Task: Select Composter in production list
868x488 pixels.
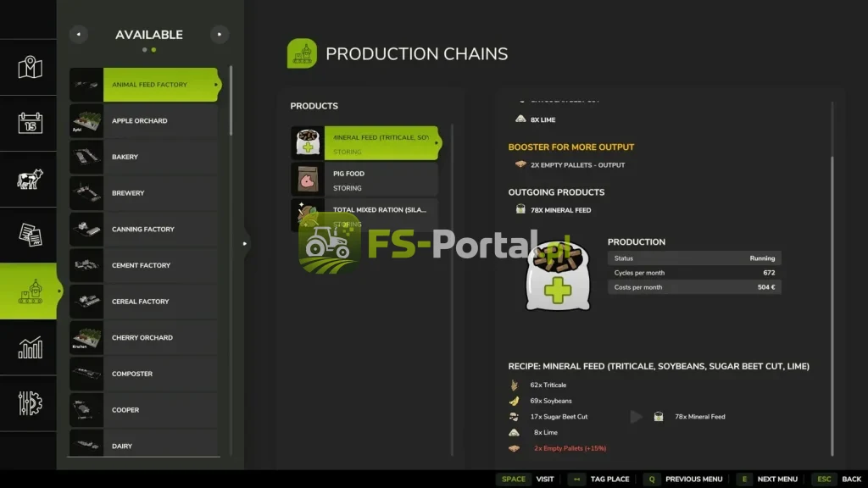Action: pos(144,374)
